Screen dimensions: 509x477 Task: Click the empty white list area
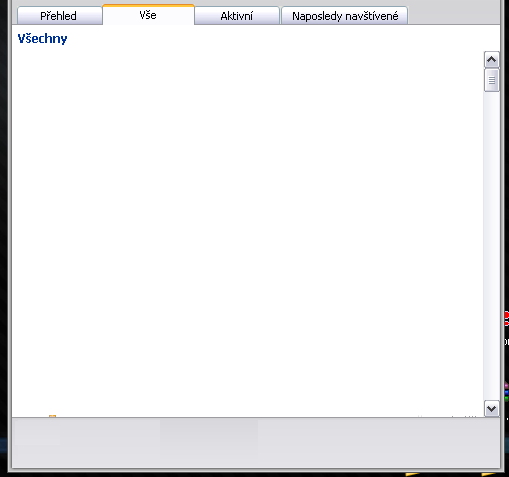click(x=247, y=230)
